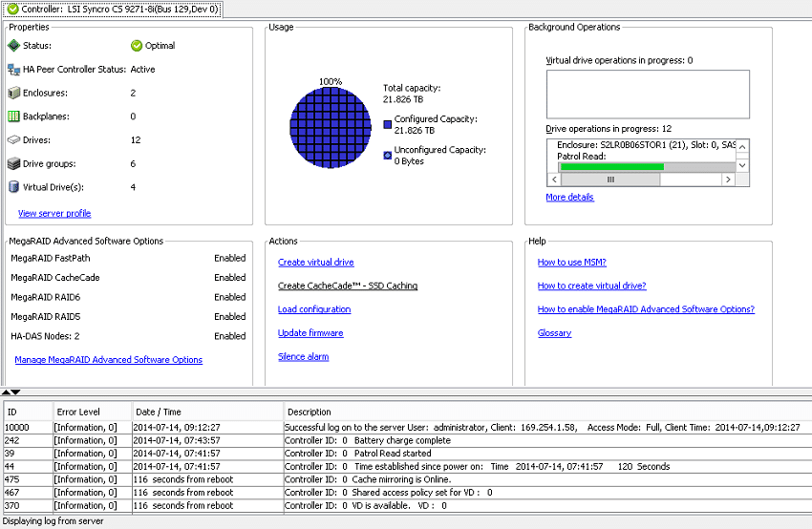Click the empty Virtual drive operations list box
The width and height of the screenshot is (812, 529).
(x=648, y=95)
